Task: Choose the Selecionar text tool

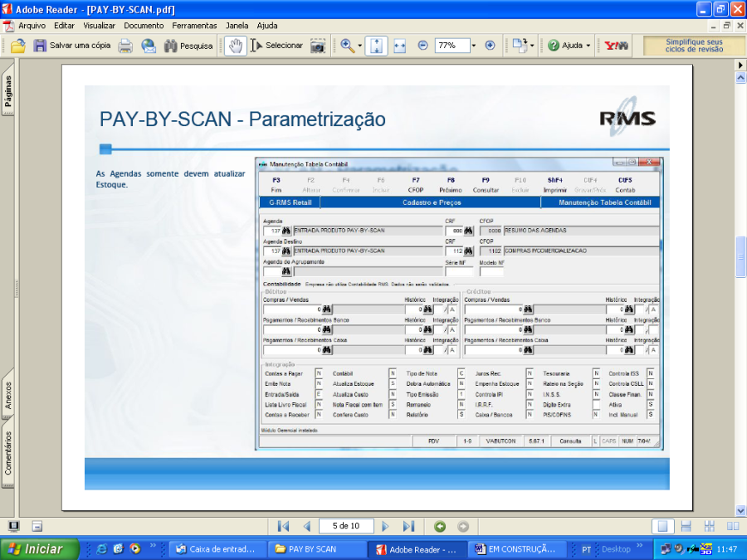Action: tap(276, 46)
